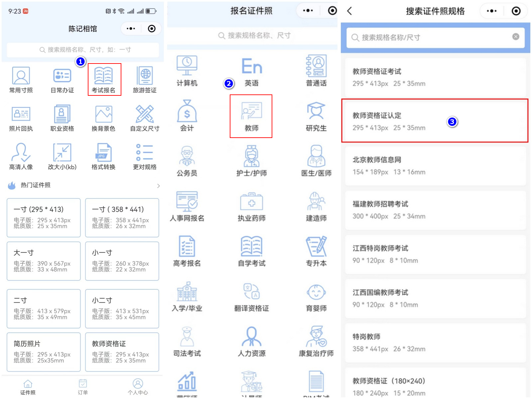Focus 搜索规格名称/尺寸 search field

click(436, 37)
